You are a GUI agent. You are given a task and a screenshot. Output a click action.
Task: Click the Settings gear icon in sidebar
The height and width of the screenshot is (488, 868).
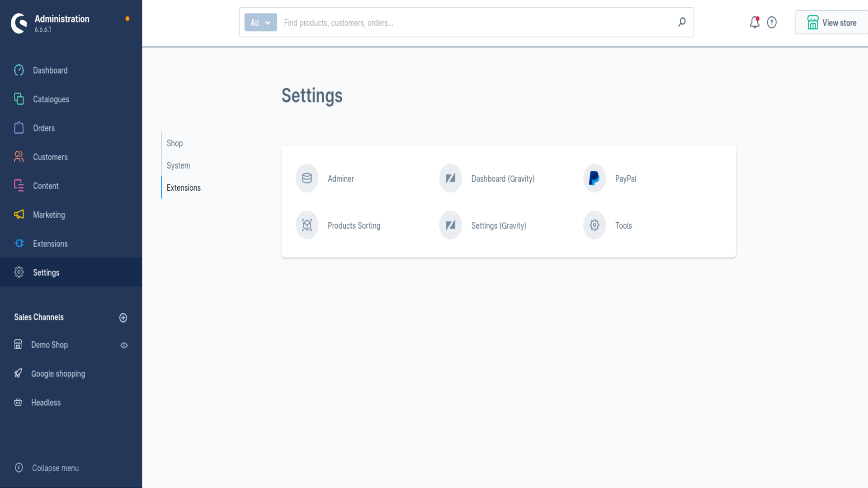pos(19,272)
